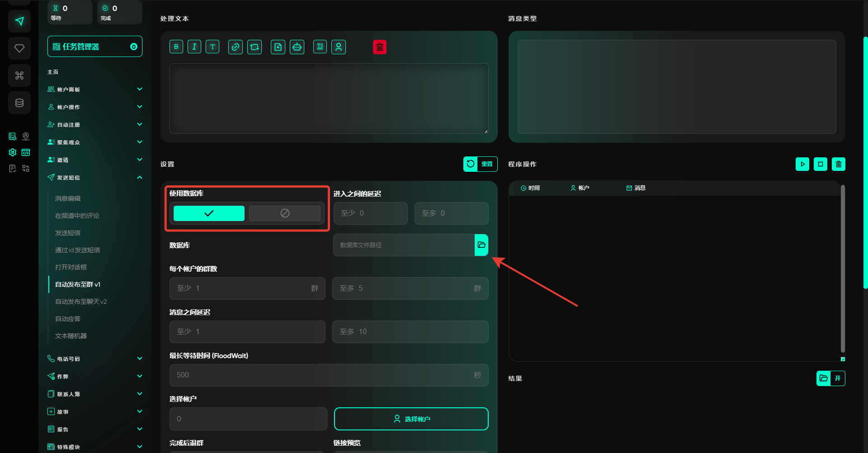The width and height of the screenshot is (868, 453).
Task: Open the database icon in left sidebar
Action: coord(19,103)
